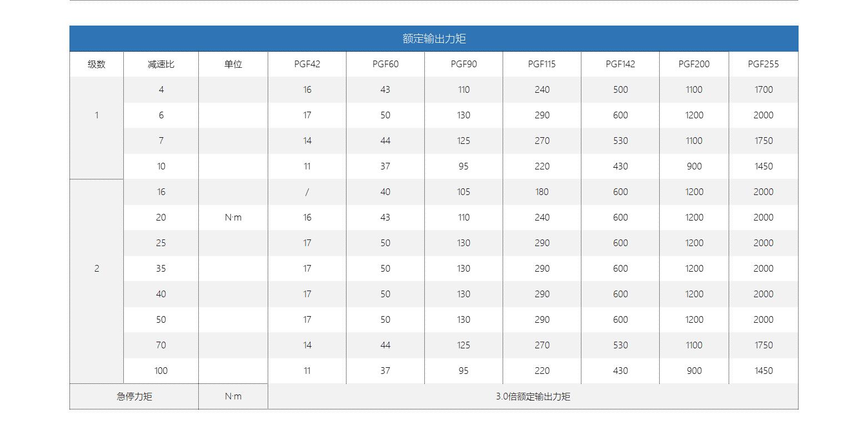868x435 pixels.
Task: Select the 级数 column header
Action: (97, 64)
